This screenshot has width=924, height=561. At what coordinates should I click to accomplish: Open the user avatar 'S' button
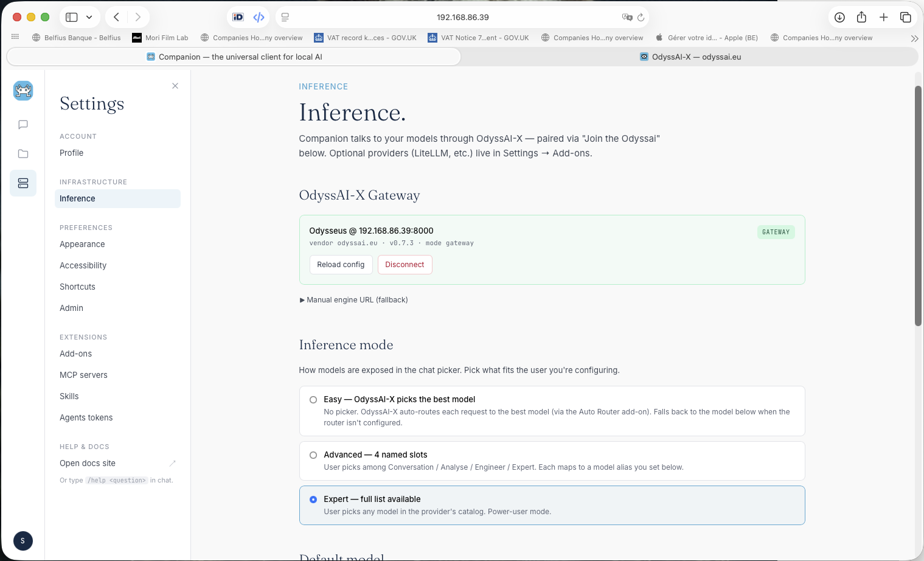click(x=23, y=541)
